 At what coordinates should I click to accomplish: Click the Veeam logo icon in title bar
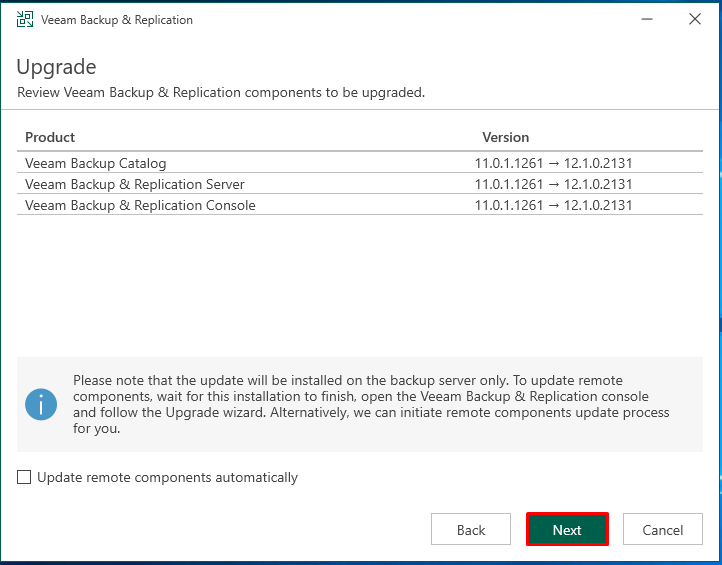tap(25, 19)
